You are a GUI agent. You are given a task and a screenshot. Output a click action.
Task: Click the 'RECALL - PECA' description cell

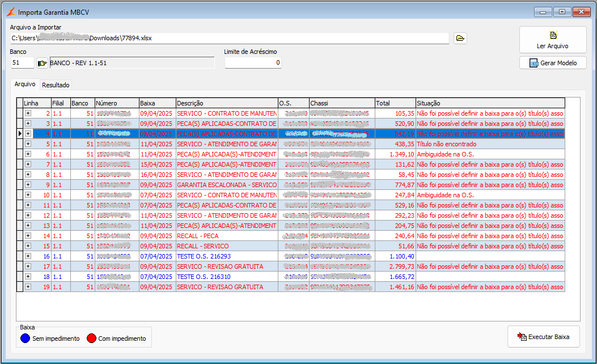(227, 236)
